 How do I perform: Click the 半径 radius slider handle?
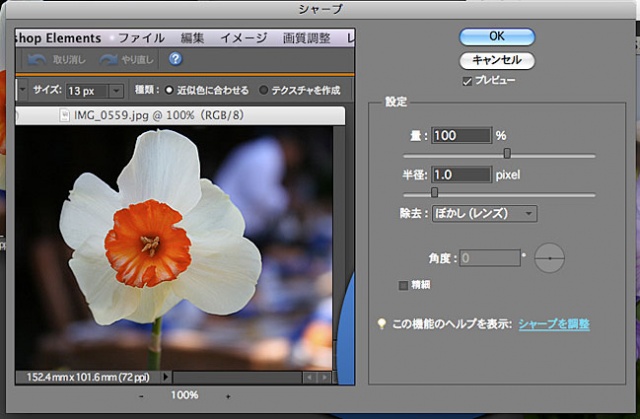[x=434, y=192]
